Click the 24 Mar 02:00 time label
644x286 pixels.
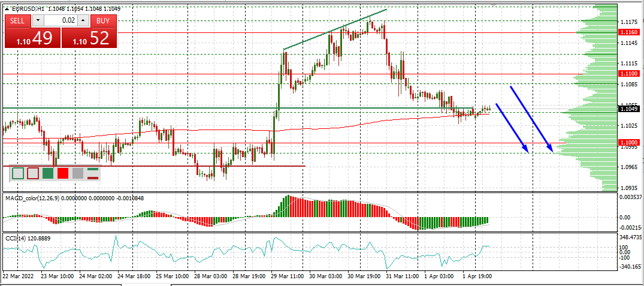click(96, 276)
